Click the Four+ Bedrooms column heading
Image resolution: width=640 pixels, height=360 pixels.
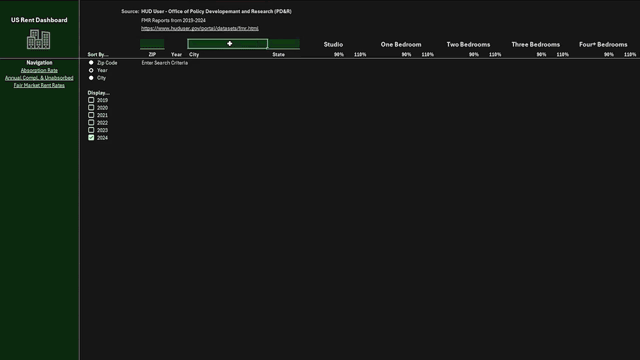click(603, 44)
